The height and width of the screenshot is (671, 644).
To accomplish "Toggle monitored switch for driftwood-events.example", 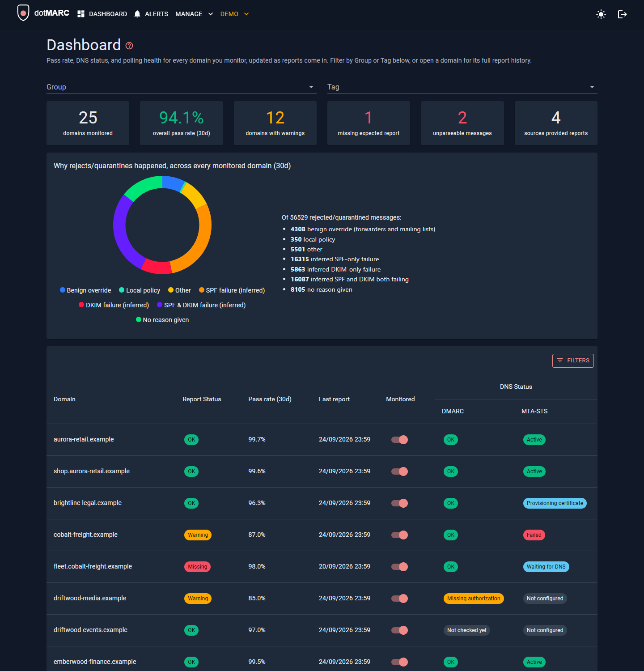I will click(x=400, y=630).
